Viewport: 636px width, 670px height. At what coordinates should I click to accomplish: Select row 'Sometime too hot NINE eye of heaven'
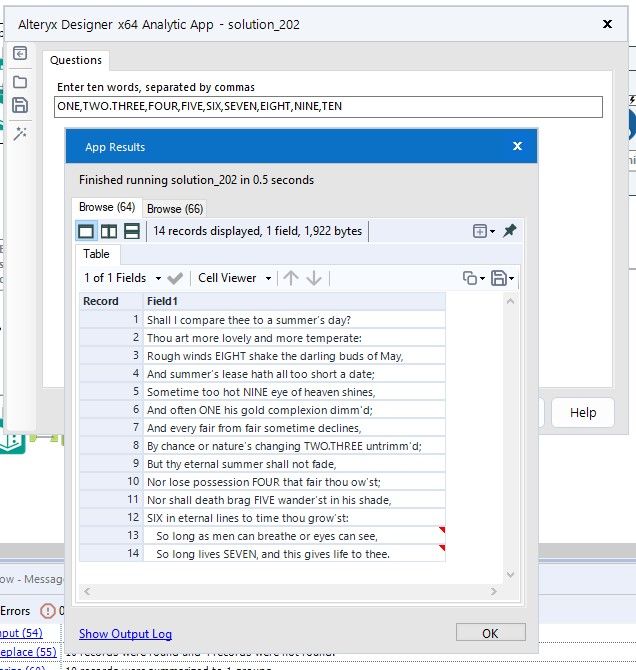click(x=294, y=392)
